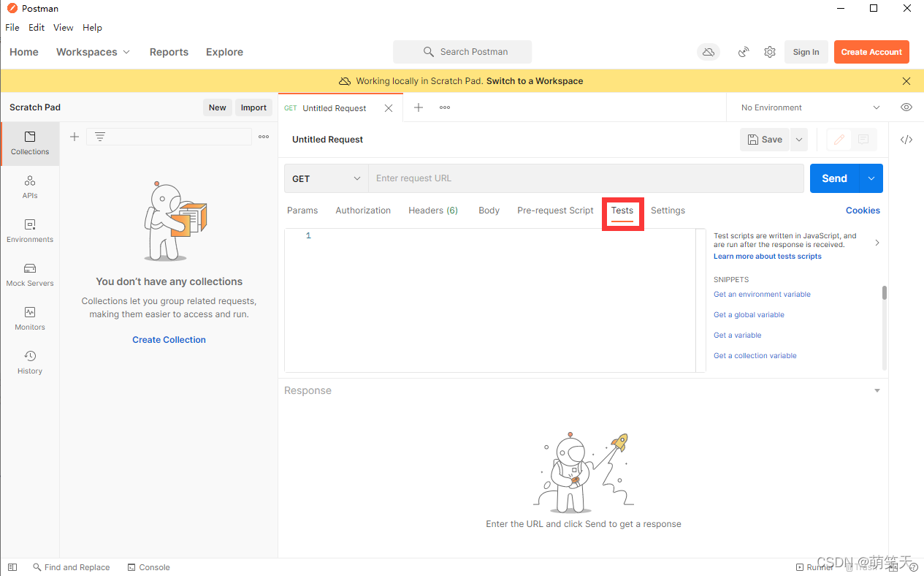
Task: Click the capture requests satellite icon
Action: 744,52
